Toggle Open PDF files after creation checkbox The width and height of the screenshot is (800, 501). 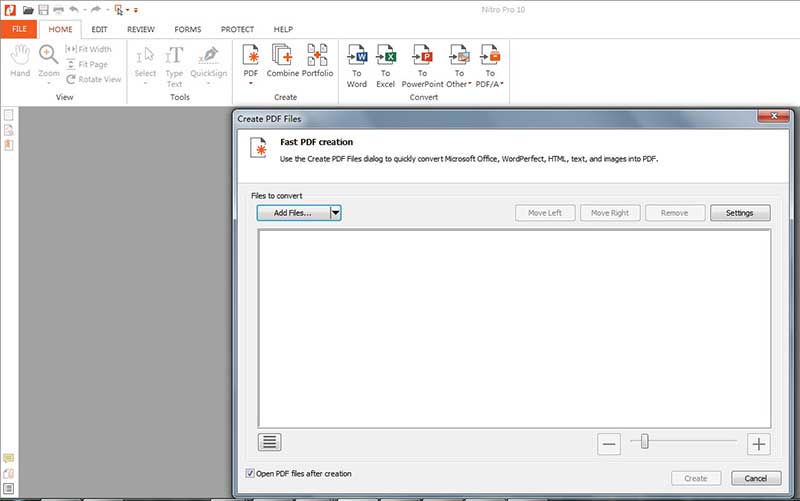250,473
